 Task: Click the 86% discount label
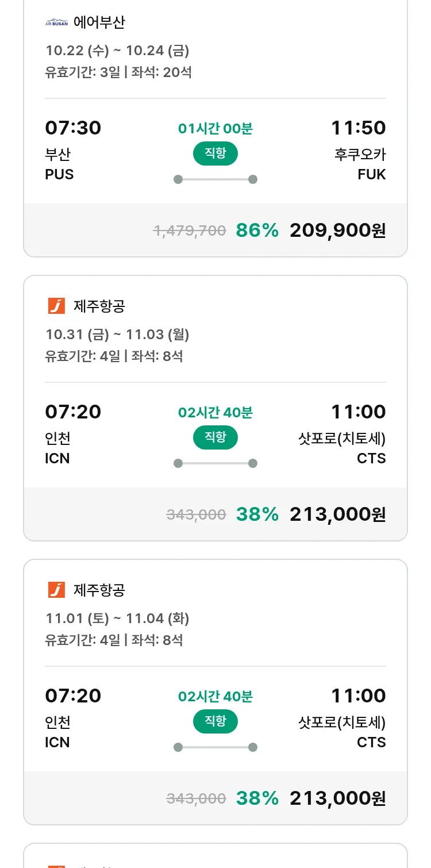pyautogui.click(x=257, y=231)
